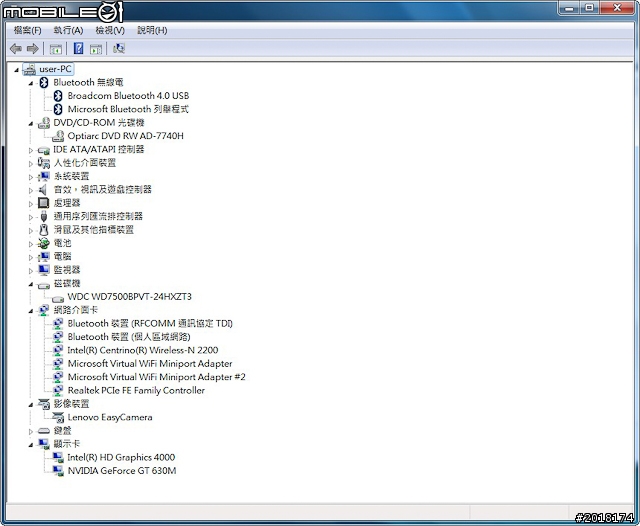Viewport: 640px width, 526px height.
Task: Expand the IDE ATA/ATAPI 控制器 branch
Action: click(31, 150)
